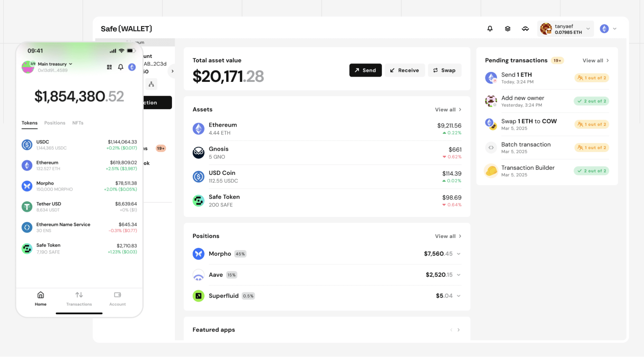The image size is (644, 357).
Task: Click the 2 out of 2 badge on Add new owner
Action: [x=591, y=101]
